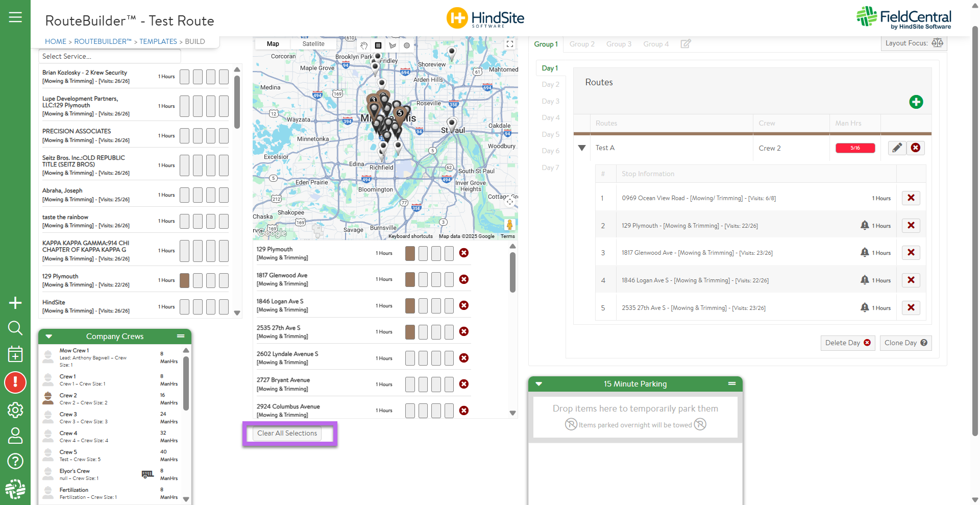The width and height of the screenshot is (980, 505).
Task: Open the search magnifier in the sidebar
Action: (15, 328)
